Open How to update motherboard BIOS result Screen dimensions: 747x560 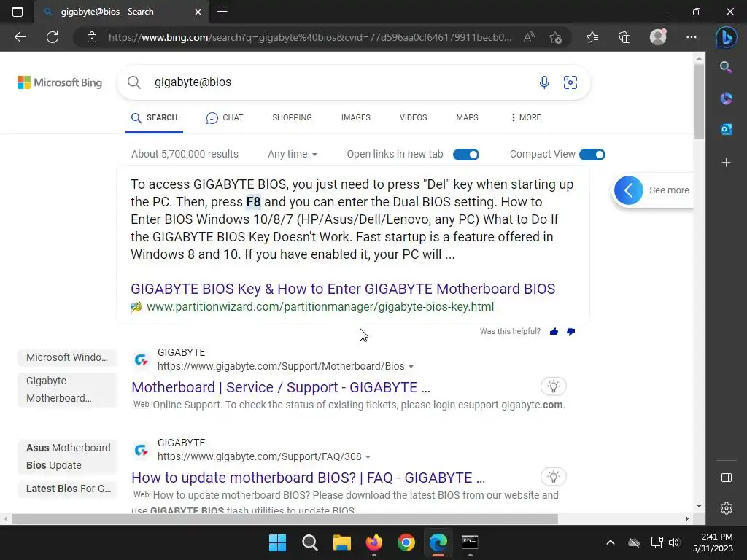[x=309, y=478]
